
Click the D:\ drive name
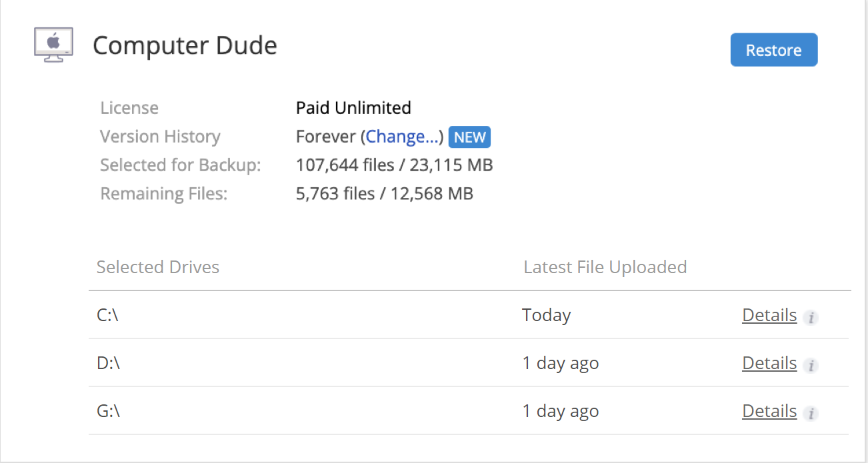click(108, 363)
